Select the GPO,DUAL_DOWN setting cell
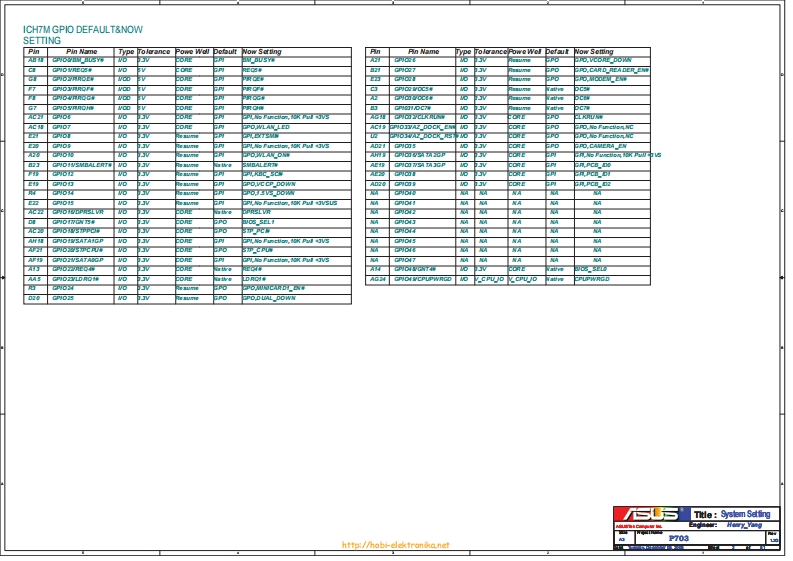Image resolution: width=793 pixels, height=561 pixels. coord(268,298)
